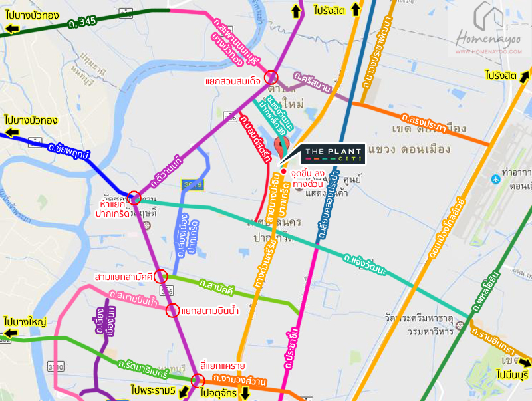The width and height of the screenshot is (532, 401).
Task: Click the down arrow beside ไปจตุจักร
Action: pos(245,393)
